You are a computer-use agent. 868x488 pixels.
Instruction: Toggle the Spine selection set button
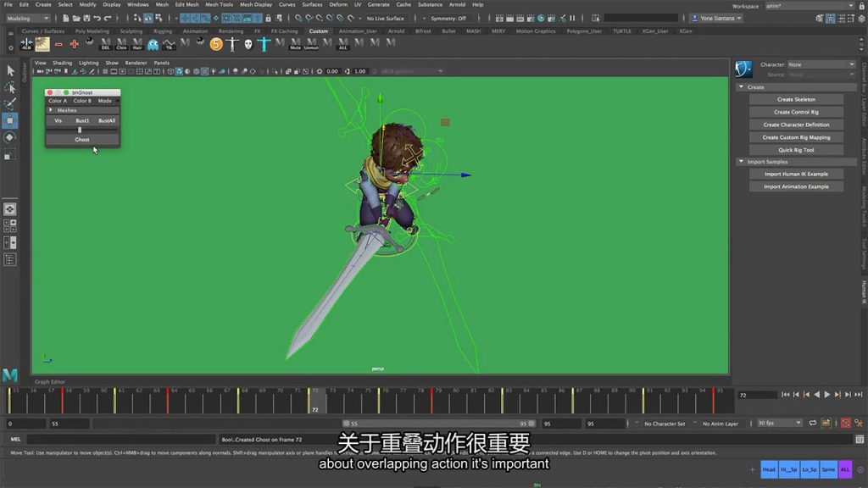click(828, 469)
